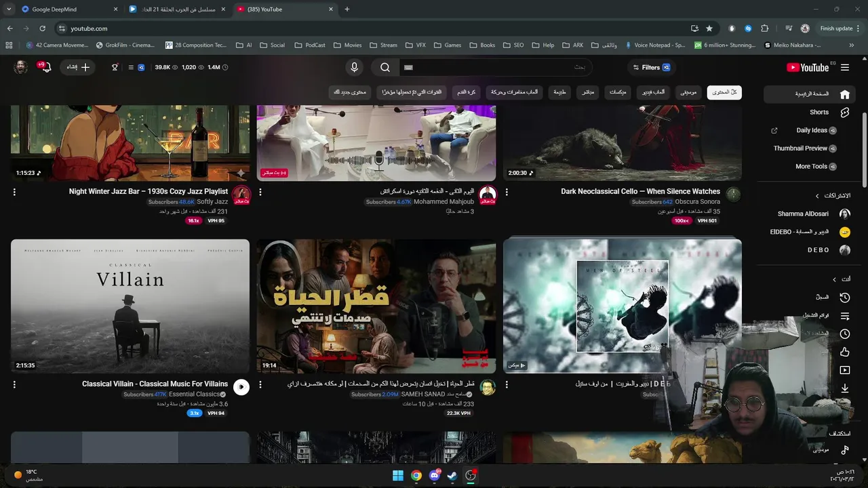This screenshot has height=488, width=868.
Task: Open liked videos thumbs-up icon
Action: pos(845,352)
